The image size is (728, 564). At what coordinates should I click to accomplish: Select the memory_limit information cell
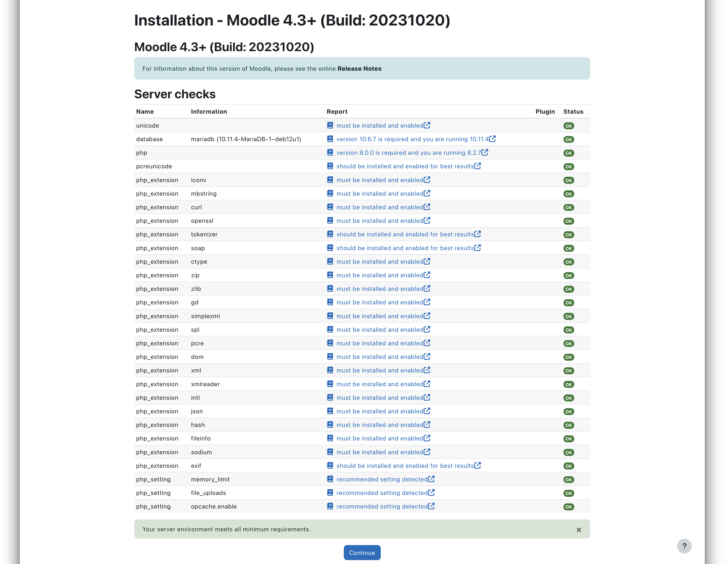(210, 479)
